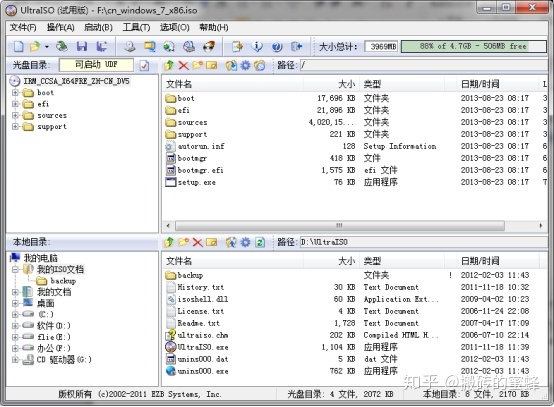The image size is (554, 407).
Task: Click the disc file list horizontal scrollbar
Action: pos(340,225)
